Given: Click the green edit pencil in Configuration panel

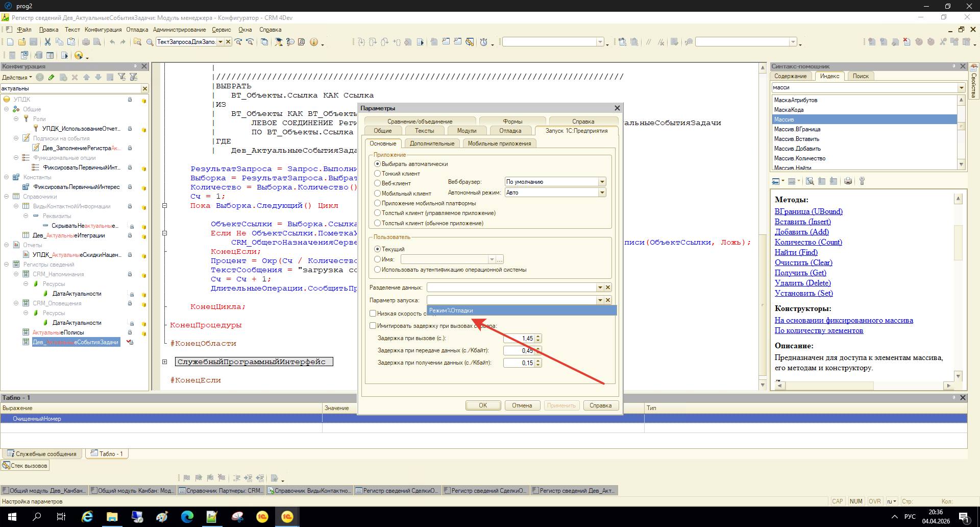Looking at the screenshot, I should pos(51,77).
